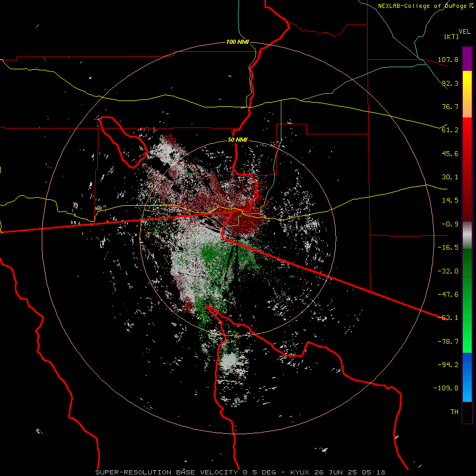This screenshot has height=476, width=476.
Task: Click the -47.6 legend value
Action: click(x=448, y=295)
